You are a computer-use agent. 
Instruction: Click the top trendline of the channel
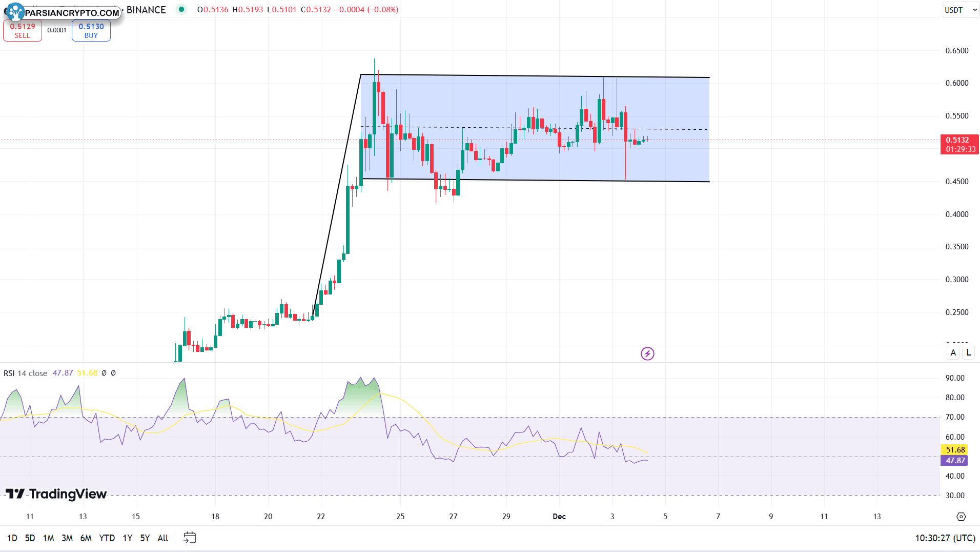click(535, 76)
